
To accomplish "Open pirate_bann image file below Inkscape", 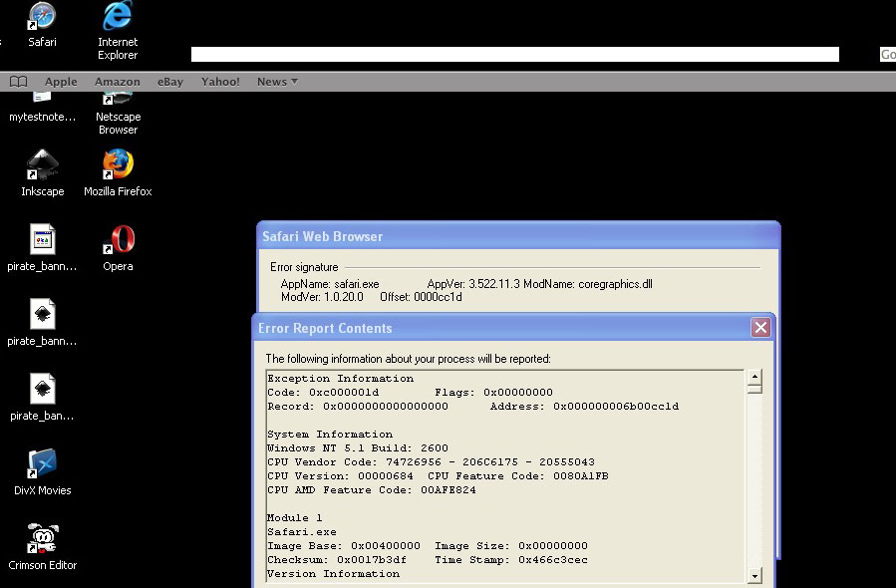I will click(42, 248).
